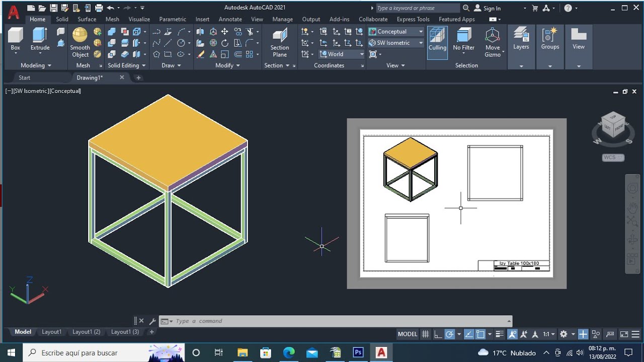Switch to the Solid ribbon tab

(62, 19)
